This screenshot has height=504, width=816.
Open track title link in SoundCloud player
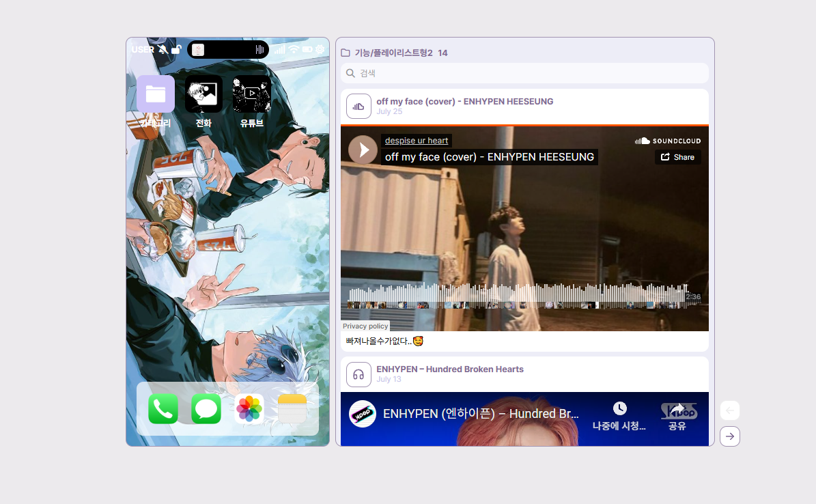489,156
